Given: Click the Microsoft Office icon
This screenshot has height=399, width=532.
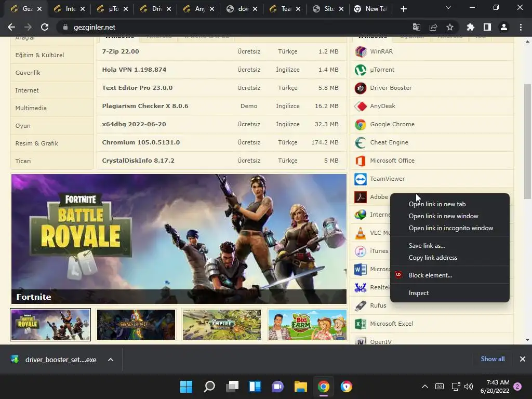Looking at the screenshot, I should pos(361,161).
